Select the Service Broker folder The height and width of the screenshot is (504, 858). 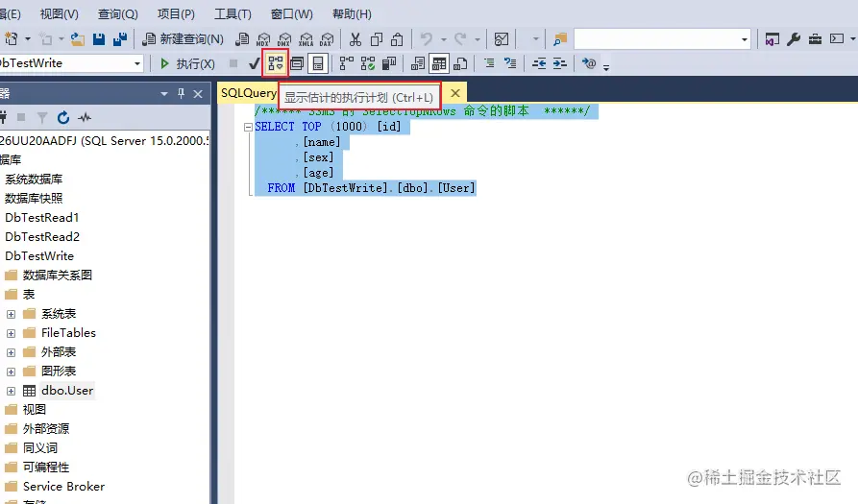pyautogui.click(x=63, y=486)
